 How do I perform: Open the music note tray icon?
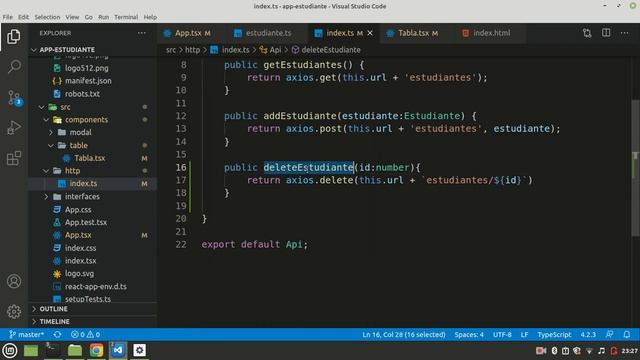pos(601,351)
